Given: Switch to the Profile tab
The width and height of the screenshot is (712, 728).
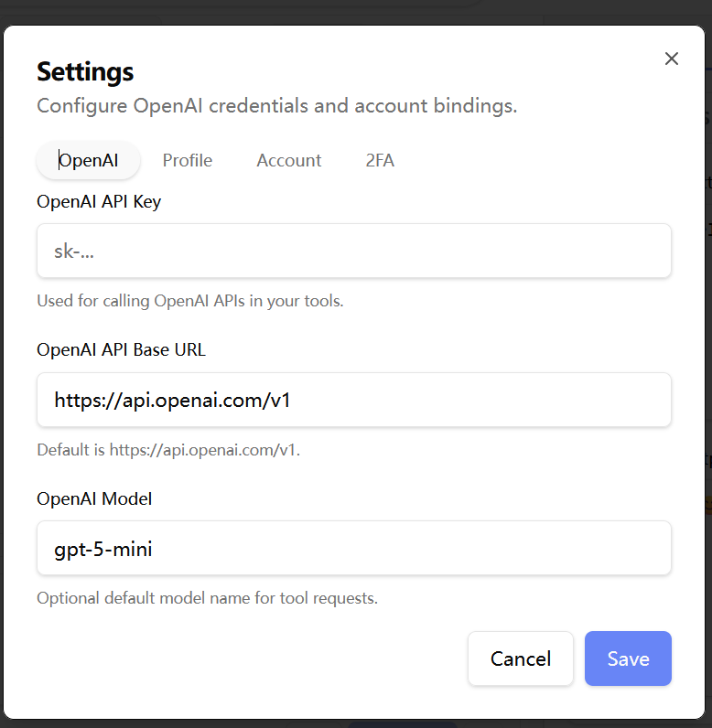Looking at the screenshot, I should click(x=188, y=160).
